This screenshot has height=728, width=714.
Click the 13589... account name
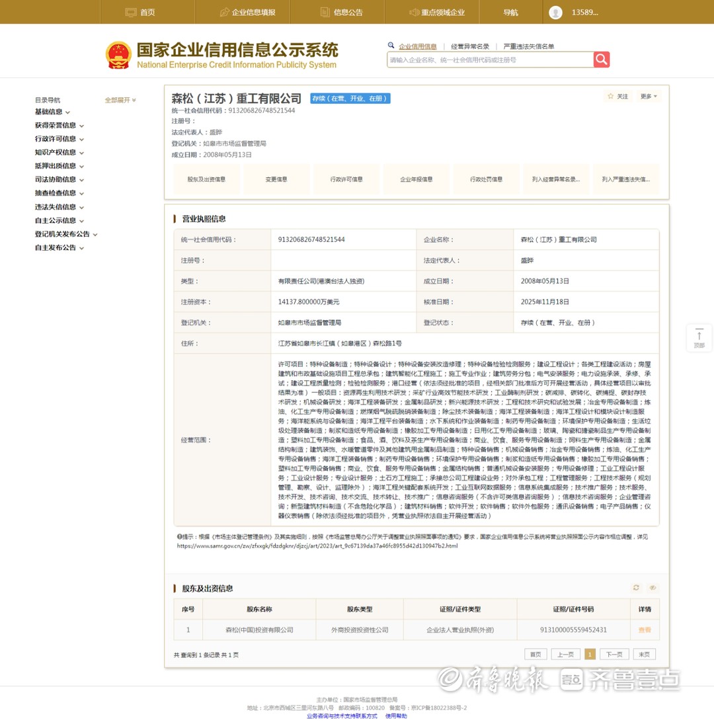coord(585,13)
